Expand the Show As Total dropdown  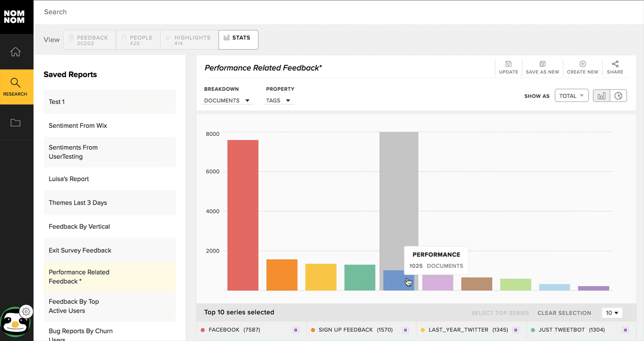571,96
